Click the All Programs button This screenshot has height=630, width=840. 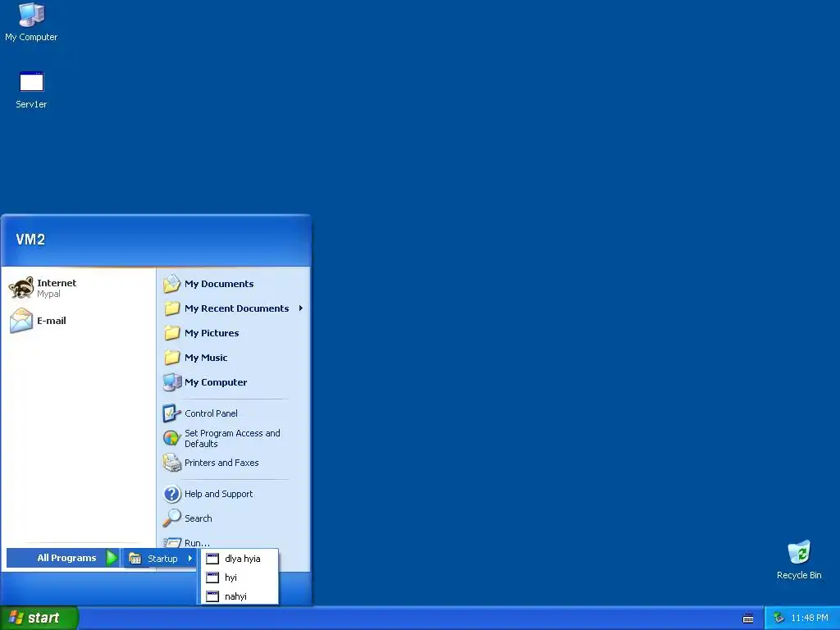coord(62,558)
